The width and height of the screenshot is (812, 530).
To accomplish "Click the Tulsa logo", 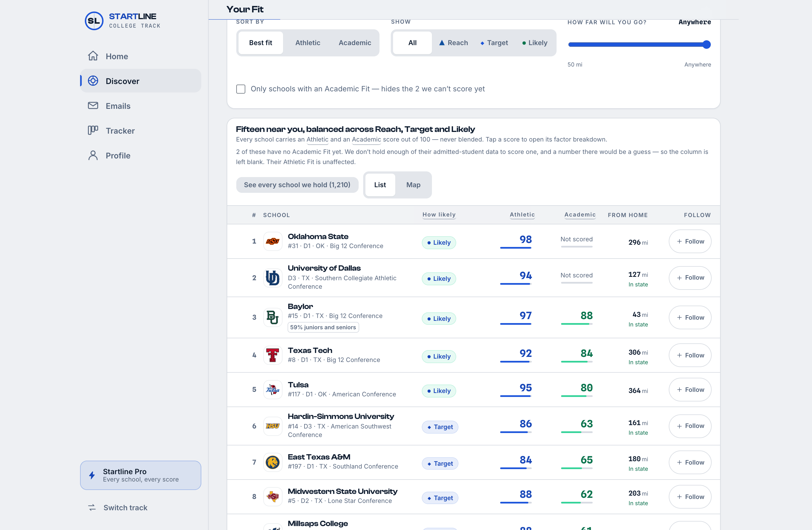I will click(273, 390).
